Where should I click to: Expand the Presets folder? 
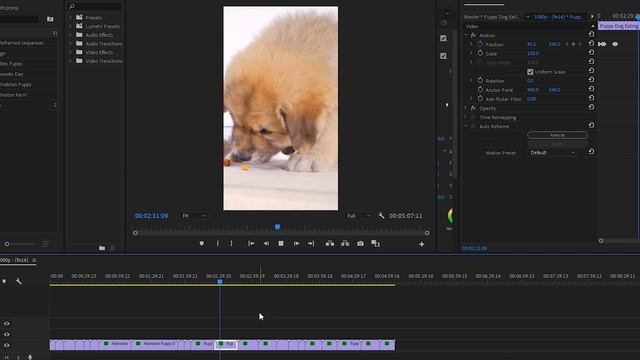tap(70, 18)
